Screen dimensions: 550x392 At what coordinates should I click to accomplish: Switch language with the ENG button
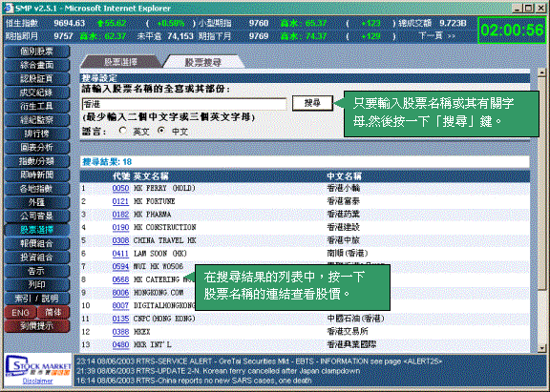[x=20, y=313]
